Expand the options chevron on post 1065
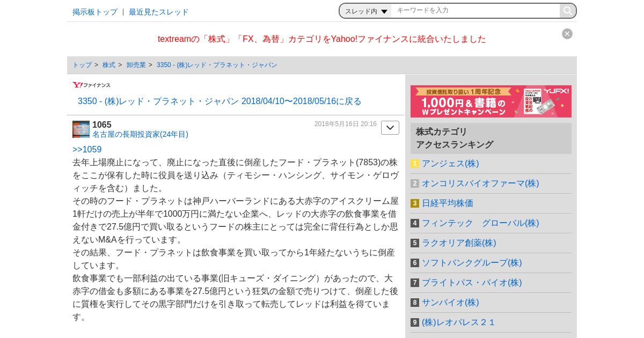This screenshot has width=644, height=338. 390,128
